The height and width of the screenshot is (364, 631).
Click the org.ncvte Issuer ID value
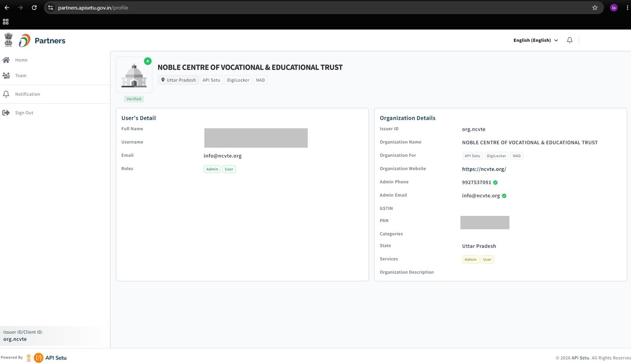coord(474,129)
